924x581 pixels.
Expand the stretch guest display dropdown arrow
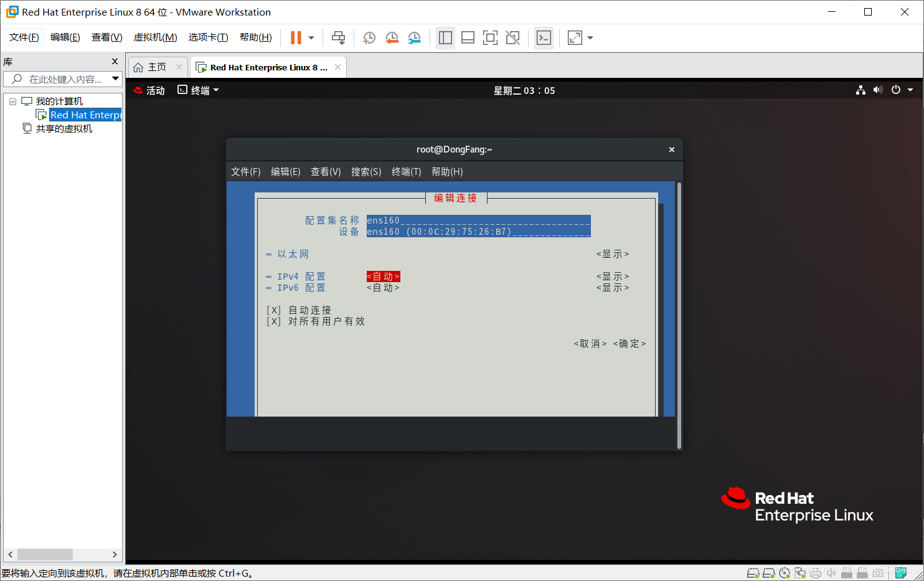point(590,38)
